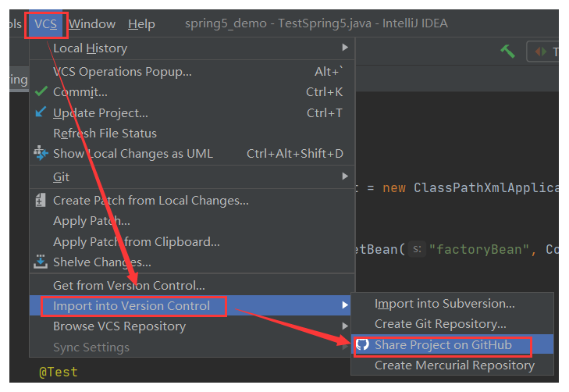569x392 pixels.
Task: Click the Ctrl+K shortcut label
Action: [x=325, y=92]
